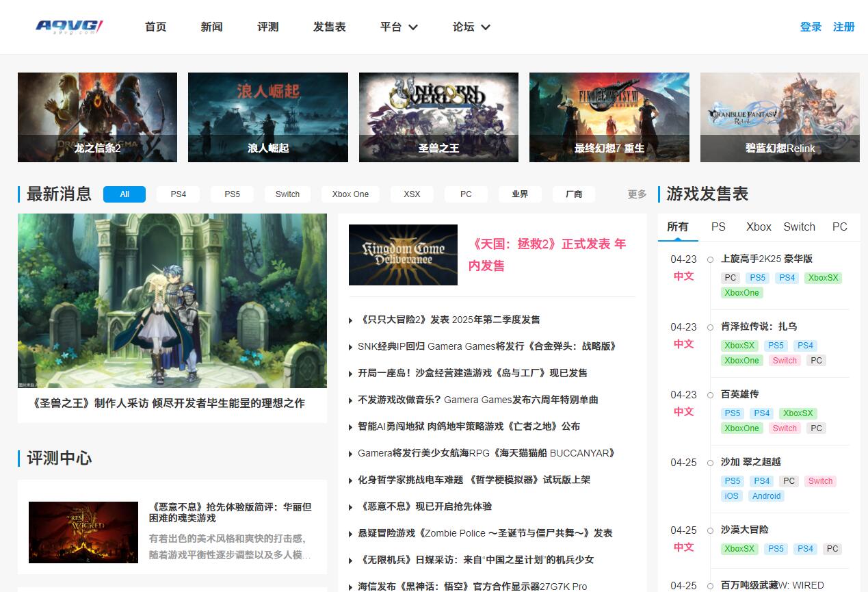868x592 pixels.
Task: Open 上旋高手2K25 豪华版 release entry
Action: coord(767,259)
